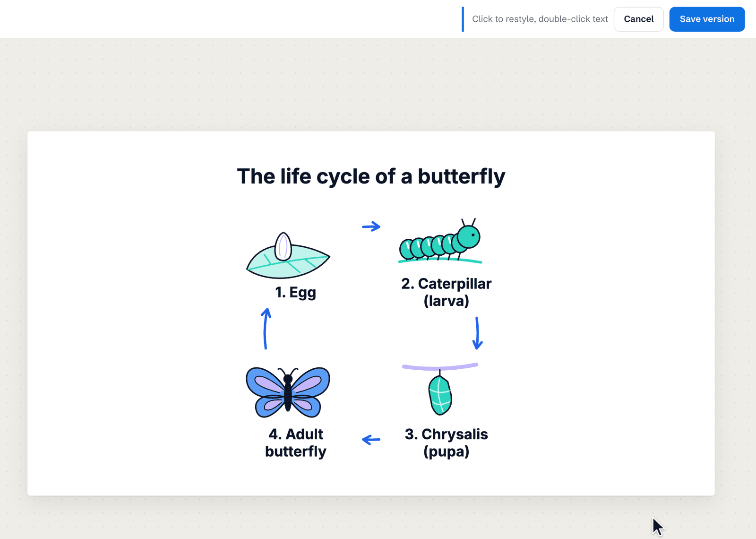The width and height of the screenshot is (756, 539).
Task: Select the down arrow below Caterpillar label
Action: point(478,333)
